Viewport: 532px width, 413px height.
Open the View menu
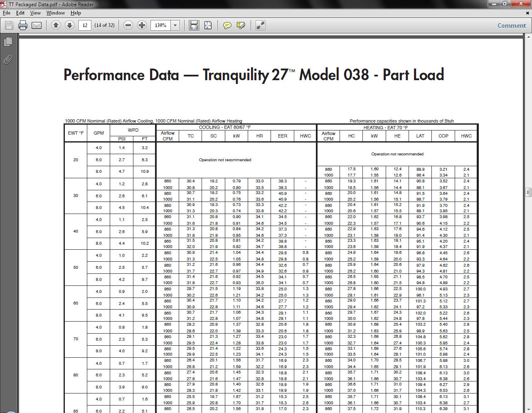[x=35, y=13]
